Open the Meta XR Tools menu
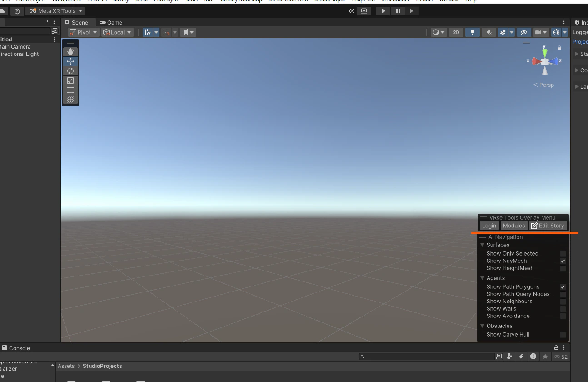The image size is (588, 382). click(55, 10)
